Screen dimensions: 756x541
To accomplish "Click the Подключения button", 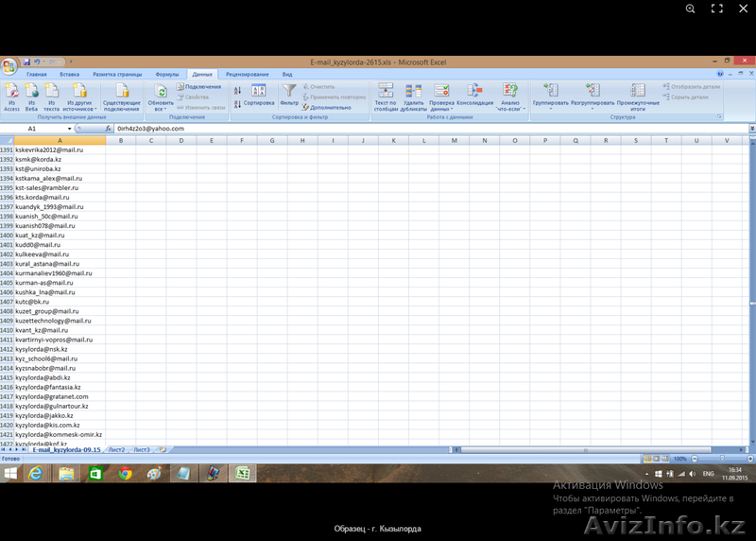I will click(x=202, y=86).
